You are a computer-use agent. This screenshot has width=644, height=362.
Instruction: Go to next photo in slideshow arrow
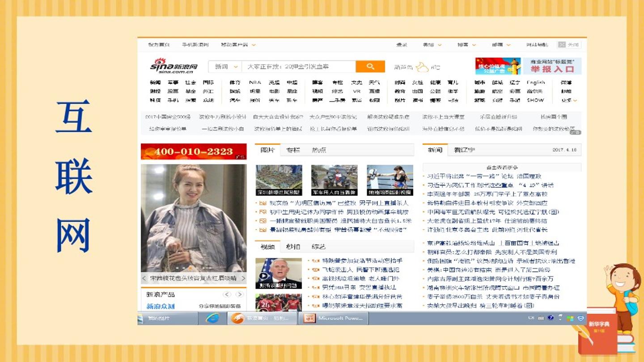point(243,278)
